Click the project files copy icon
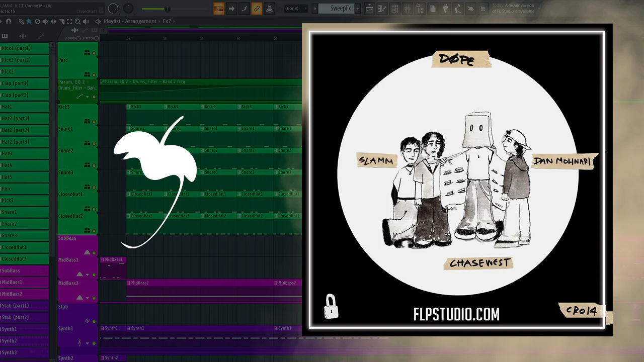 [433, 8]
